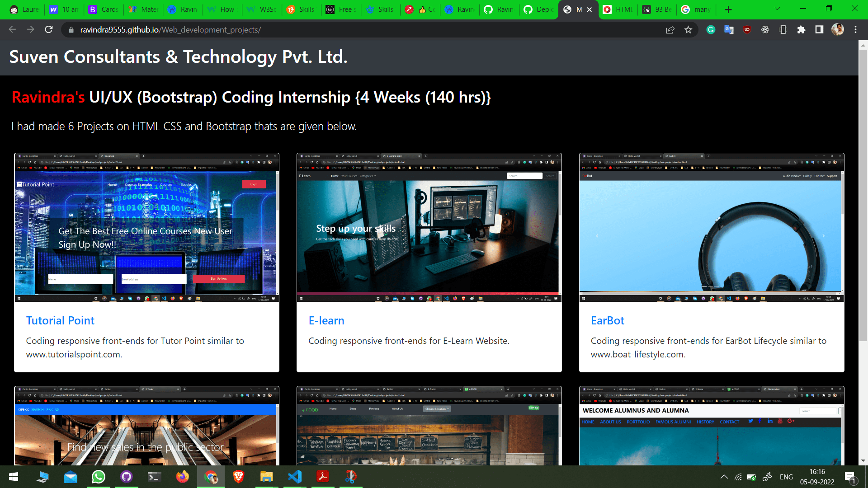Open GitHub Desktop from the taskbar
Viewport: 868px width, 488px height.
(127, 477)
